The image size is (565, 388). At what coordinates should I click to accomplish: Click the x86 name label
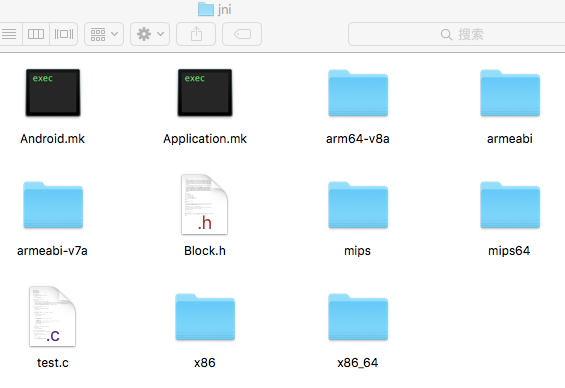(205, 363)
